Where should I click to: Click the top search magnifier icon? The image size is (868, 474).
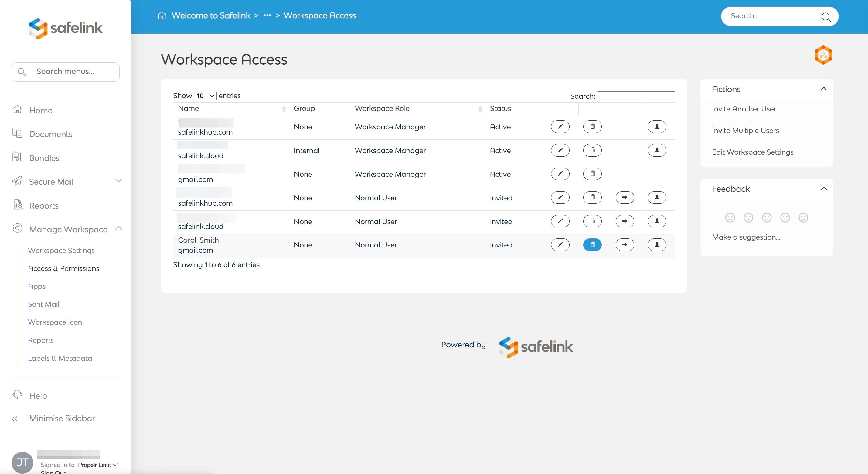(826, 17)
